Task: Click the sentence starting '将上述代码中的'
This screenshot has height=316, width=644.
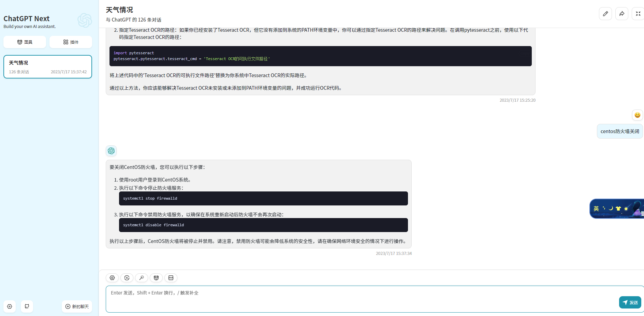Action: [209, 75]
